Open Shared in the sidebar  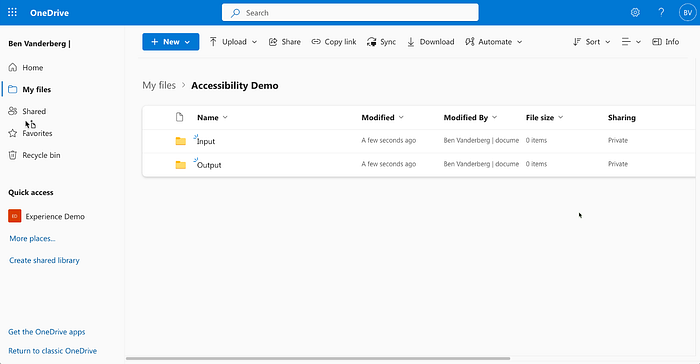34,111
